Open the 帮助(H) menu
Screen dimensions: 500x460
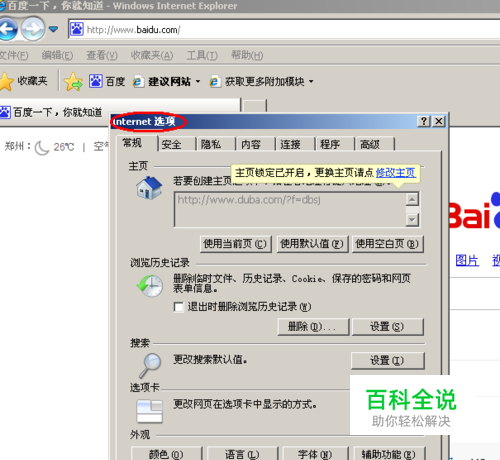[247, 55]
